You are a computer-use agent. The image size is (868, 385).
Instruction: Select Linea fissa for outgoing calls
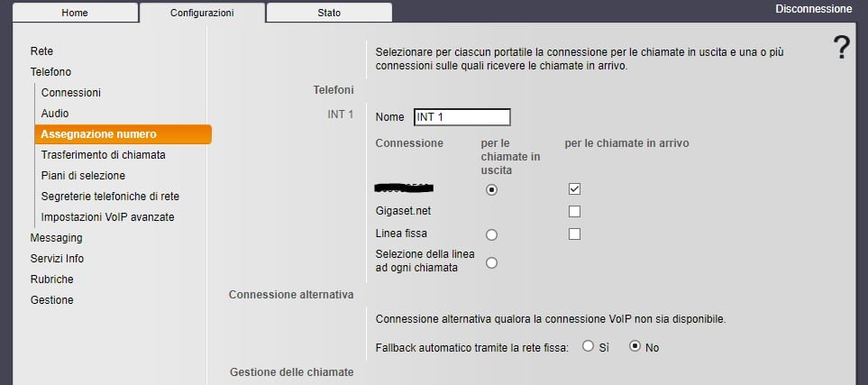point(491,235)
